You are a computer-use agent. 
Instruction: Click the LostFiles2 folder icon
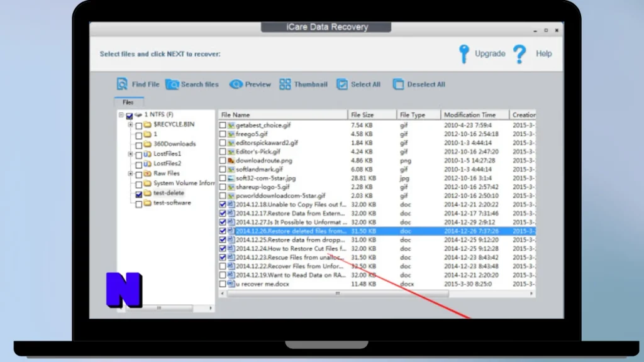click(x=147, y=163)
